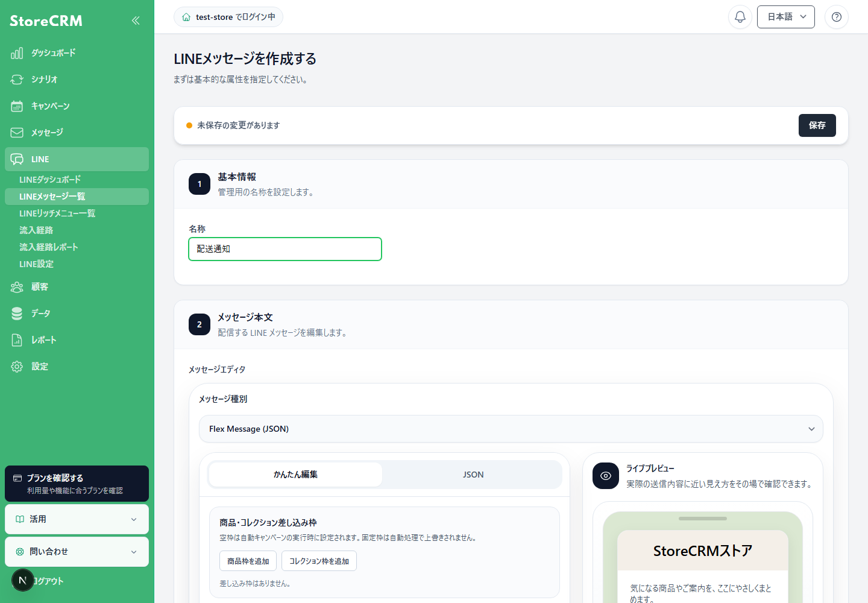Open プランを確認する card
Image resolution: width=868 pixels, height=603 pixels.
pos(77,484)
